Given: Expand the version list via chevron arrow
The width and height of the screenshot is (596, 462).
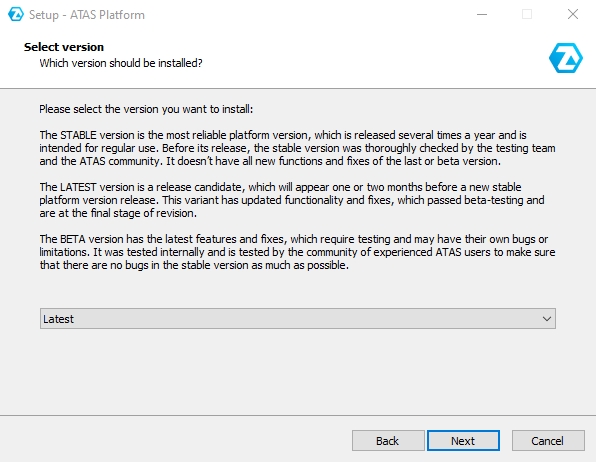Looking at the screenshot, I should tap(547, 319).
